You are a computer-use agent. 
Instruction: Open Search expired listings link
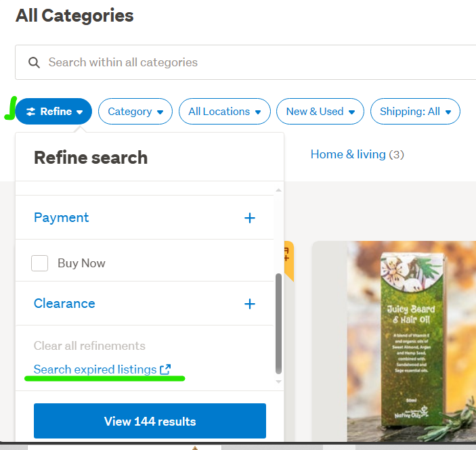pos(95,369)
